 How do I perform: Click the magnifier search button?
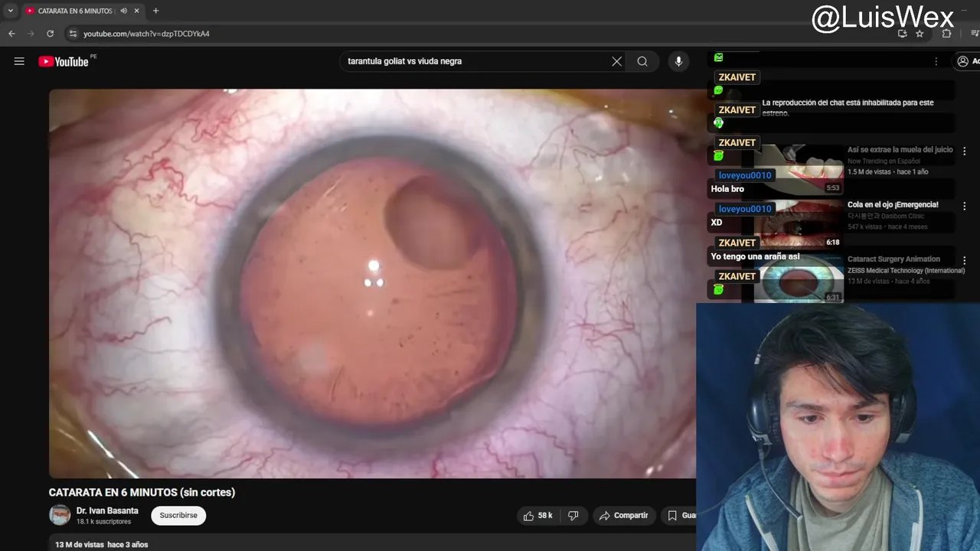[x=642, y=61]
